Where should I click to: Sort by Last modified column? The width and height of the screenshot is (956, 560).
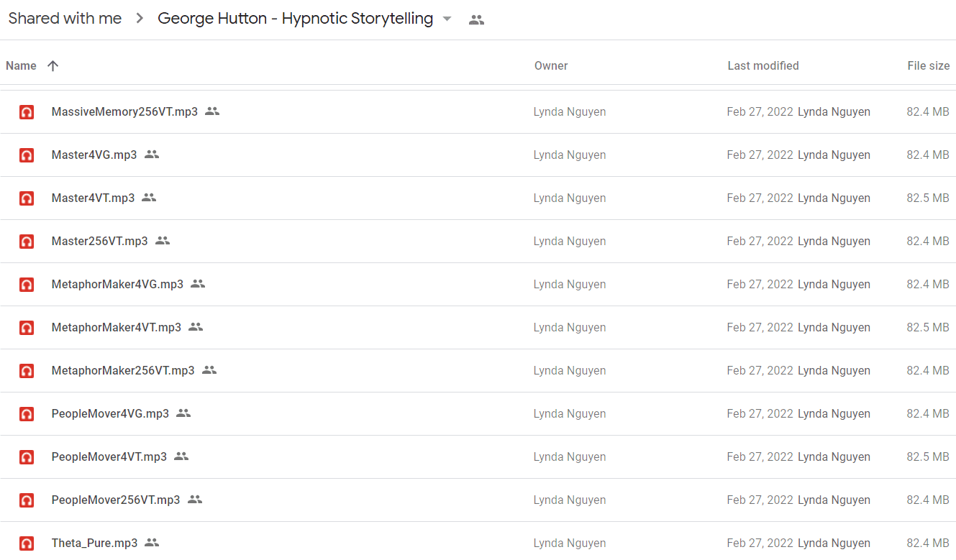click(763, 66)
